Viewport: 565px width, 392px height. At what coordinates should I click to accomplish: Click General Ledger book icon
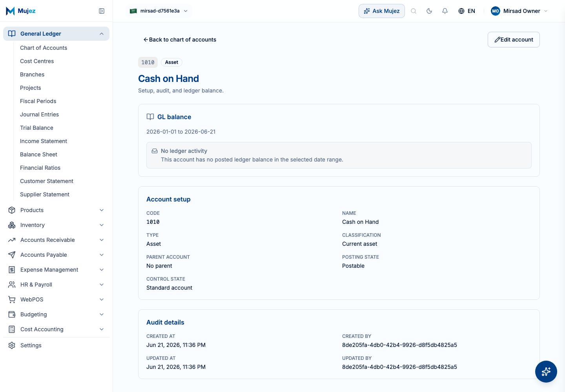click(12, 34)
